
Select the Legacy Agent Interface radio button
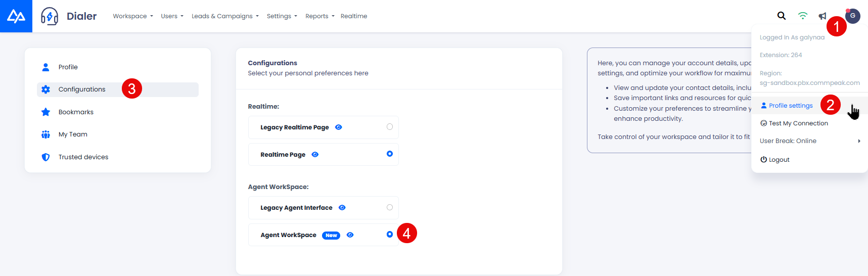(x=390, y=207)
